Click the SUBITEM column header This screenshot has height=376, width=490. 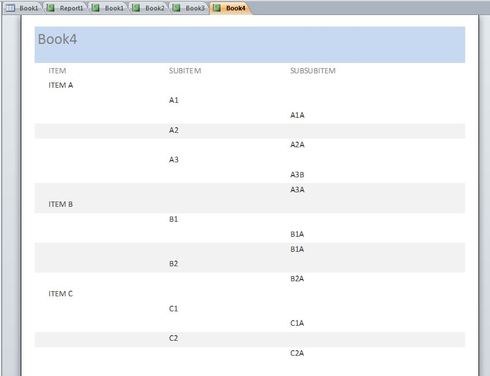[x=185, y=71]
